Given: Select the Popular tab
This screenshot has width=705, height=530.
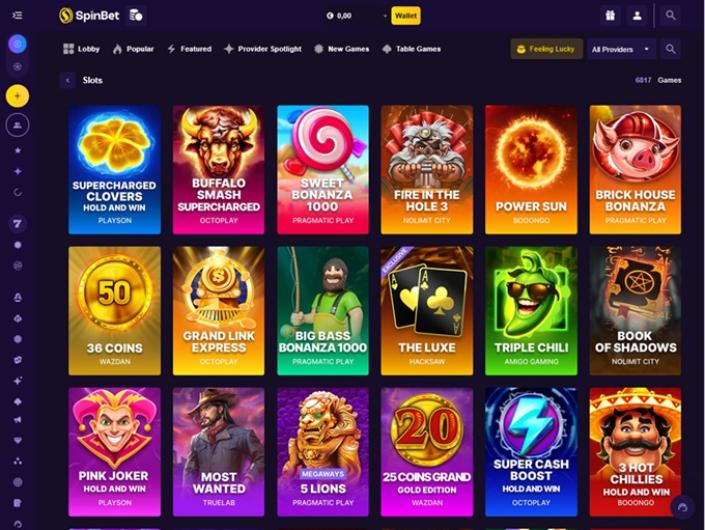Looking at the screenshot, I should coord(133,49).
